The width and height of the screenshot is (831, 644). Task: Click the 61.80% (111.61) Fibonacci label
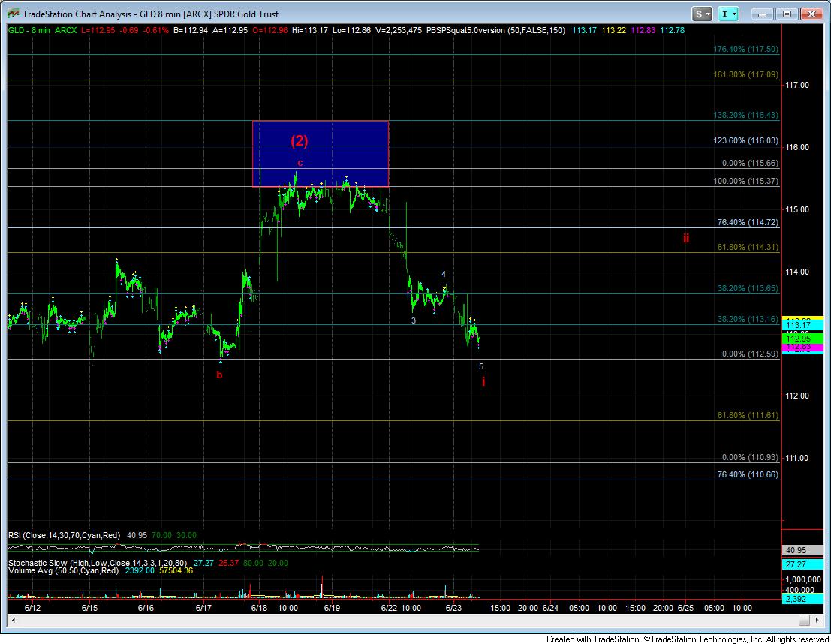[x=748, y=415]
